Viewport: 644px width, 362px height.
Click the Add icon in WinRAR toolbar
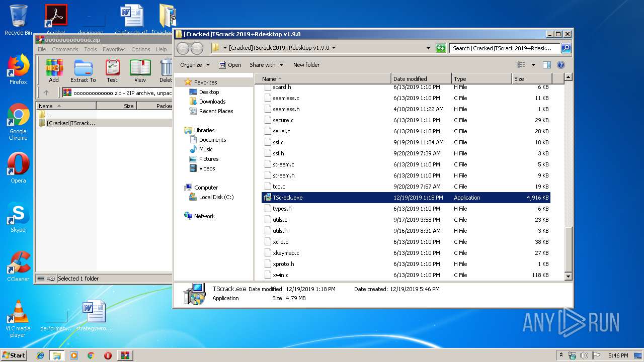pos(54,70)
